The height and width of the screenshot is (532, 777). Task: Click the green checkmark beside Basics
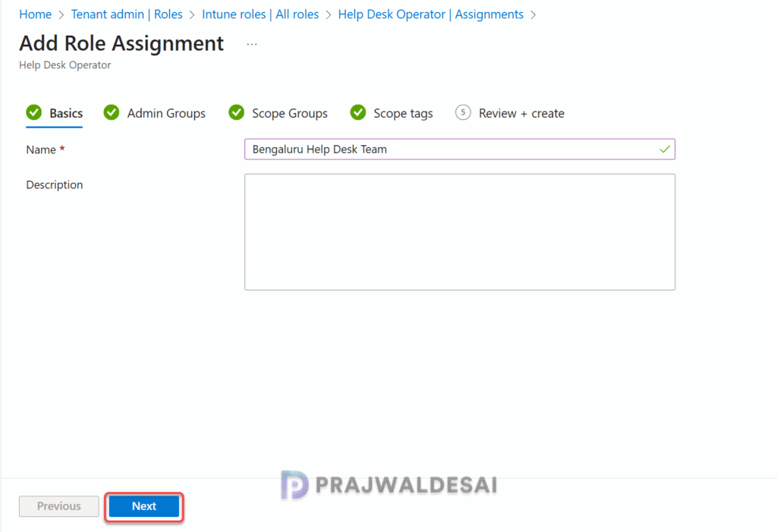pyautogui.click(x=34, y=112)
